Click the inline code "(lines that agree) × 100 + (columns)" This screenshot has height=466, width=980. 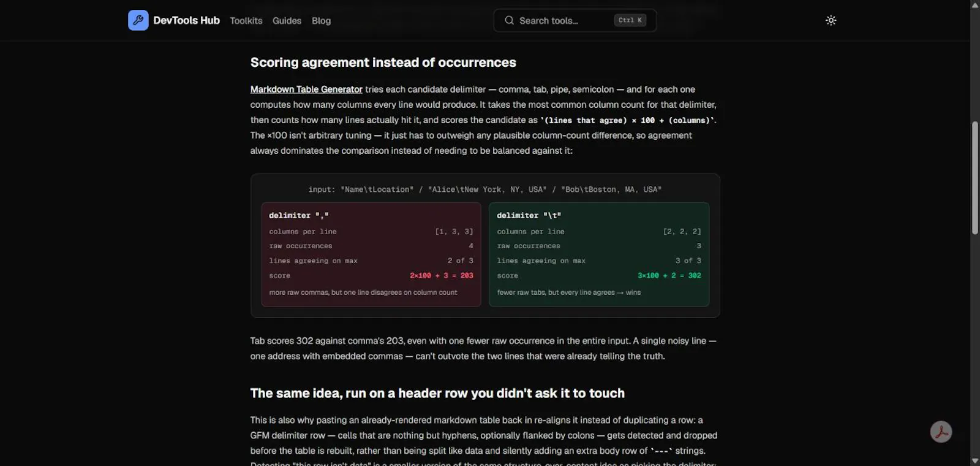(x=628, y=121)
